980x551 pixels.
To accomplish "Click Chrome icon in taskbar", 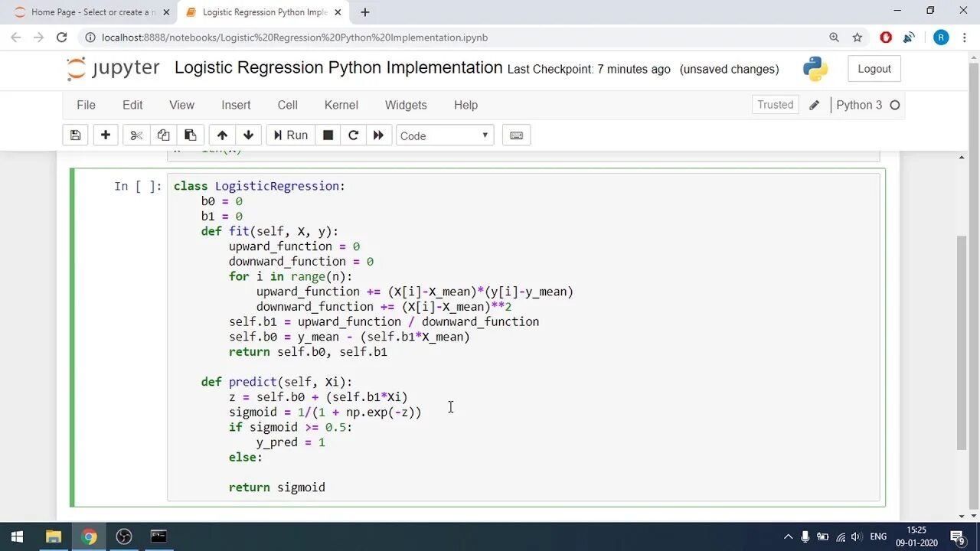I will (x=89, y=536).
